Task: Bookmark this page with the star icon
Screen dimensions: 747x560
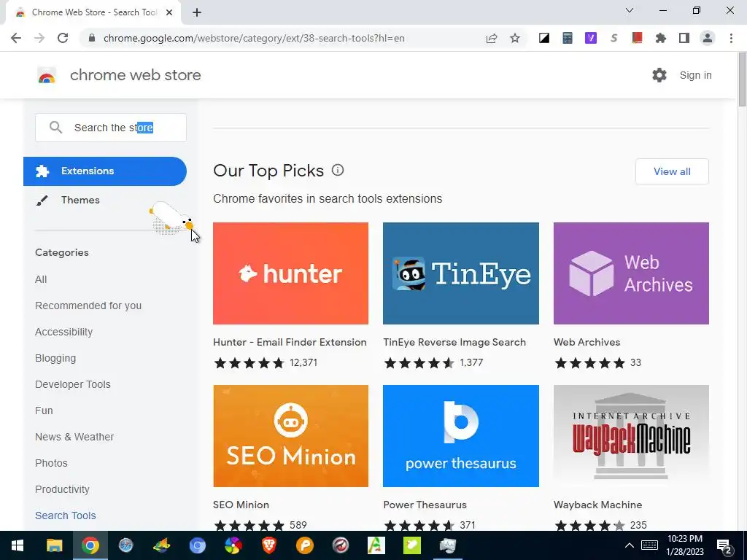Action: pyautogui.click(x=515, y=38)
